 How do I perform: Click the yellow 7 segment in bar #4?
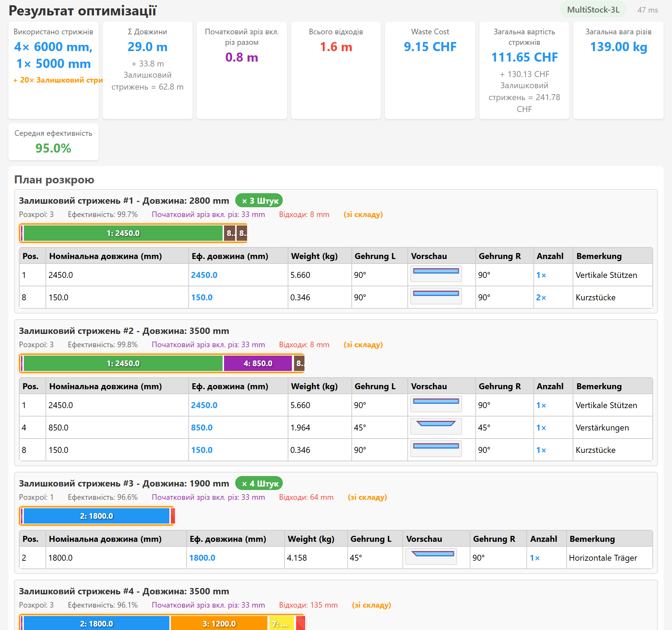281,623
